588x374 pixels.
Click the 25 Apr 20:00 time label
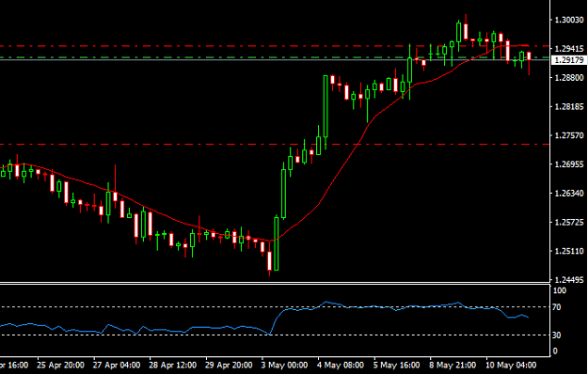point(60,365)
